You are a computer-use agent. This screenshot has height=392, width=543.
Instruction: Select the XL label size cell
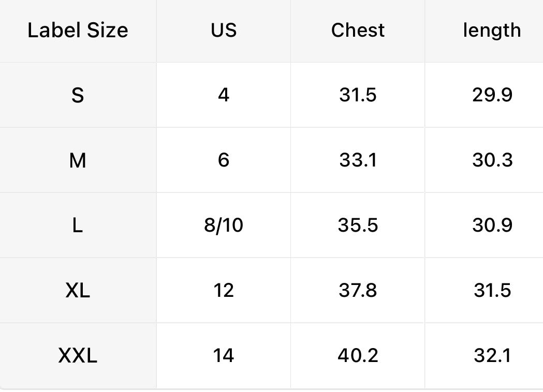tap(78, 291)
